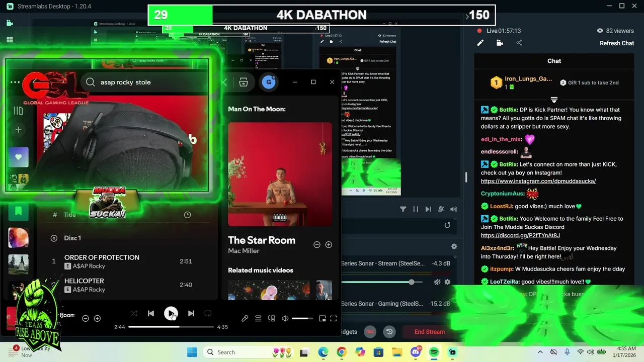Open the Related music videos thumbnail
The height and width of the screenshot is (362, 644).
coord(269,290)
